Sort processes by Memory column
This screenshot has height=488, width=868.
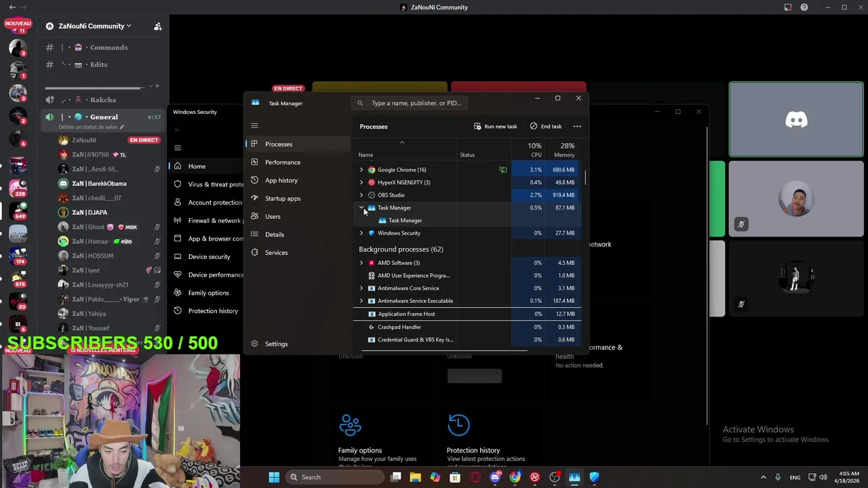point(561,150)
